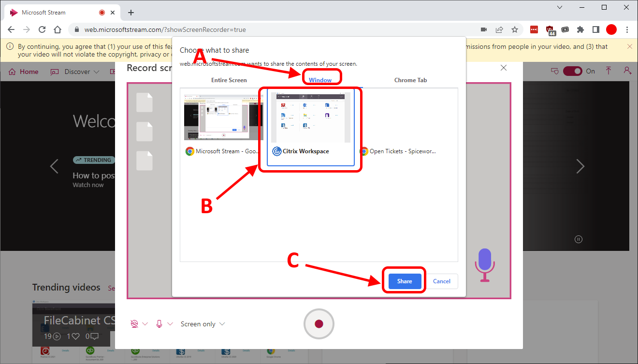The image size is (638, 364).
Task: Click the camera permission icon in address bar
Action: coord(484,29)
